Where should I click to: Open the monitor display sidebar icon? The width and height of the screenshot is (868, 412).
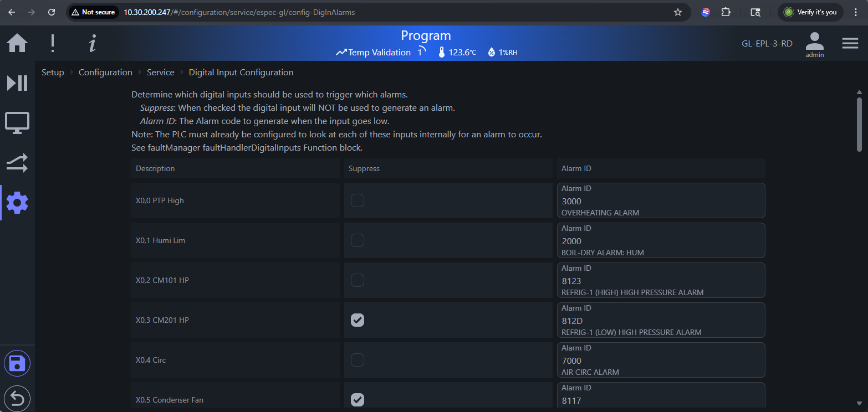click(x=17, y=122)
